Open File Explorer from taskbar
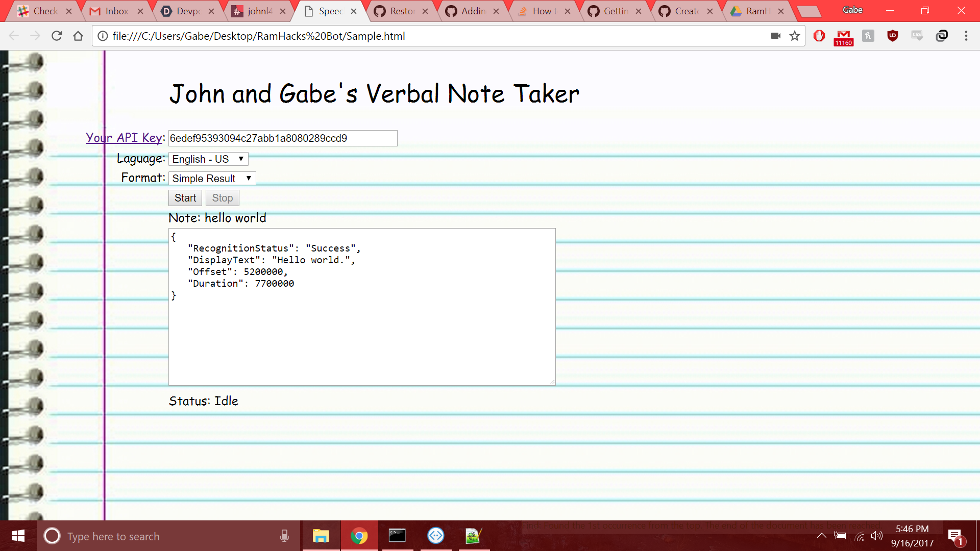The height and width of the screenshot is (551, 980). tap(321, 536)
